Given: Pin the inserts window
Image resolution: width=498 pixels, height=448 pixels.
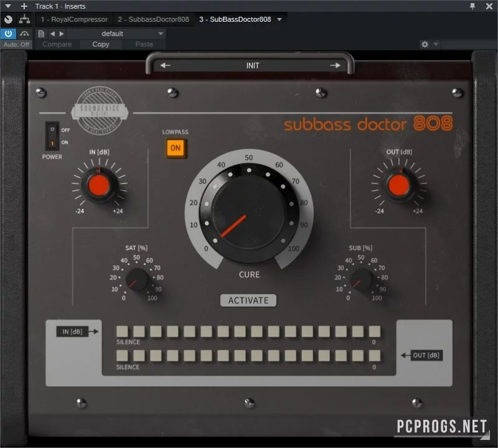Looking at the screenshot, I should pyautogui.click(x=472, y=6).
